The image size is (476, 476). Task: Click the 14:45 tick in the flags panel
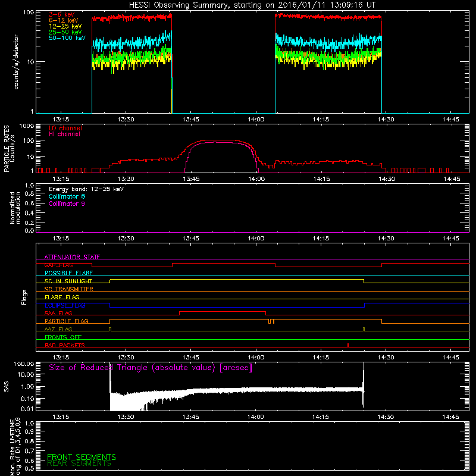(x=451, y=358)
